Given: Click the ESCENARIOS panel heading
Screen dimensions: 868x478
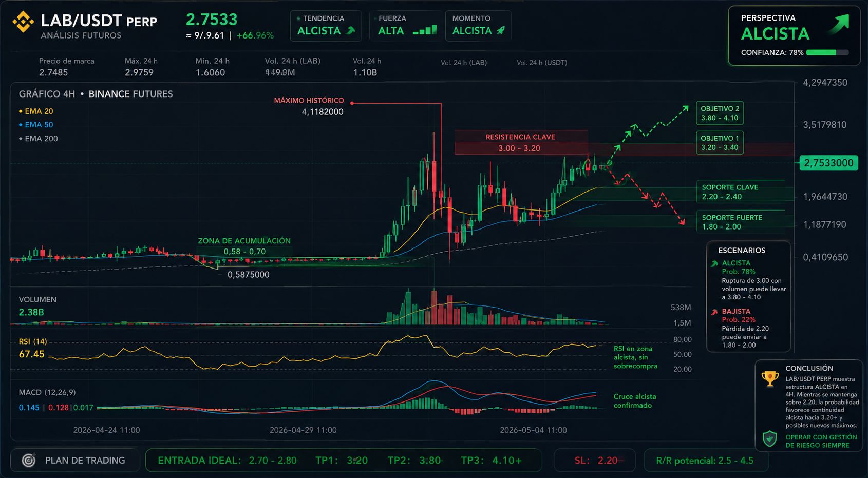Looking at the screenshot, I should pos(742,251).
